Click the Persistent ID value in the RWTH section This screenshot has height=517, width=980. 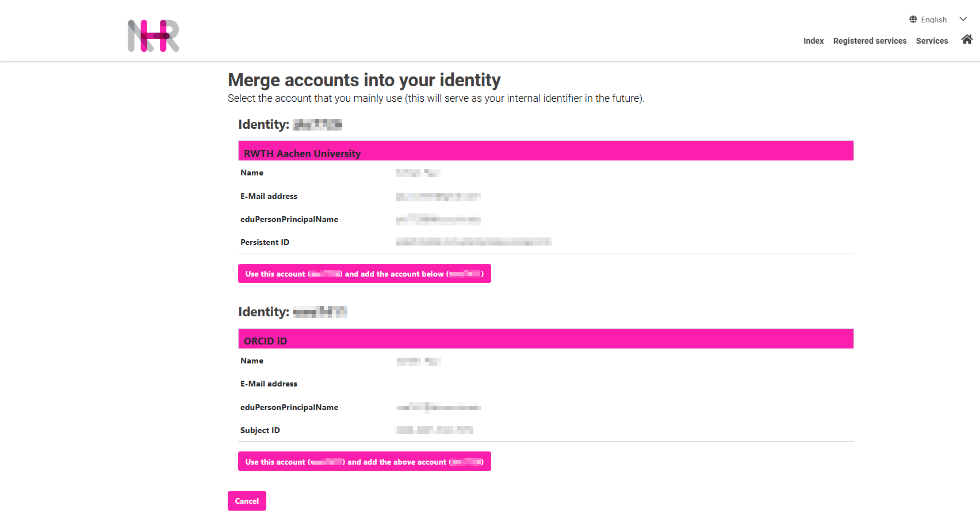point(473,242)
